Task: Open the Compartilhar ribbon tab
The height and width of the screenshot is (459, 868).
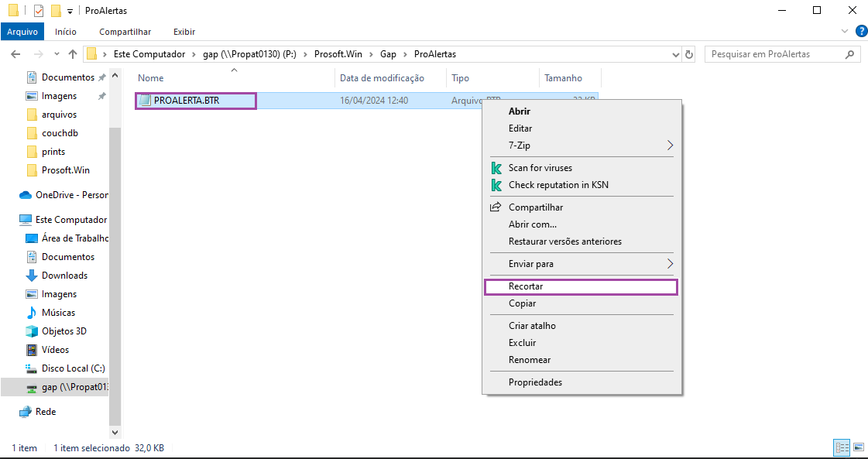Action: [x=125, y=32]
